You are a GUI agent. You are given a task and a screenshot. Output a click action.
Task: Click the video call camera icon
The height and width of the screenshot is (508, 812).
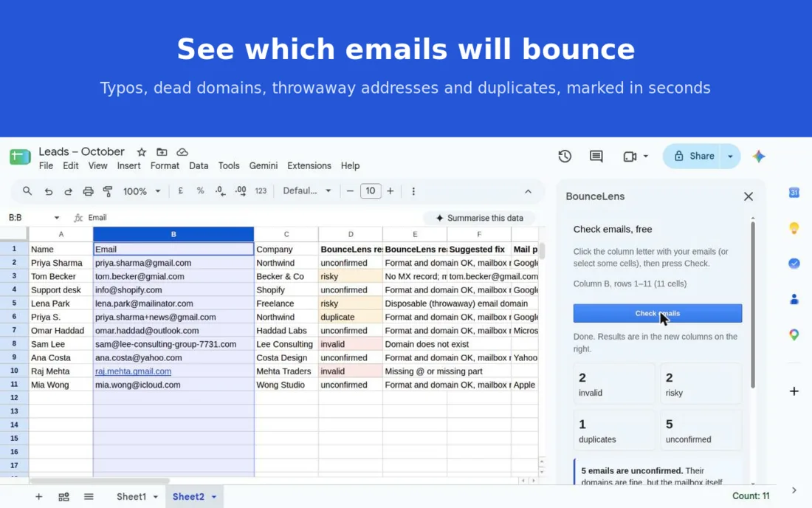pyautogui.click(x=630, y=157)
